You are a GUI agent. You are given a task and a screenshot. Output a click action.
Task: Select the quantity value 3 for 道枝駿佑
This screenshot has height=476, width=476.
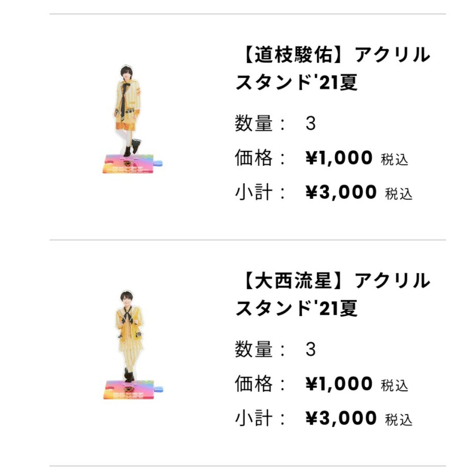[x=311, y=123]
